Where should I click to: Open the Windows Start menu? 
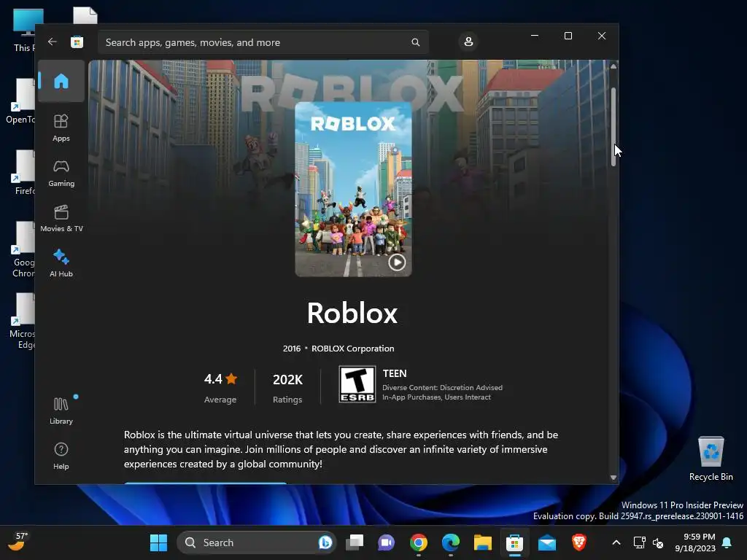[158, 542]
